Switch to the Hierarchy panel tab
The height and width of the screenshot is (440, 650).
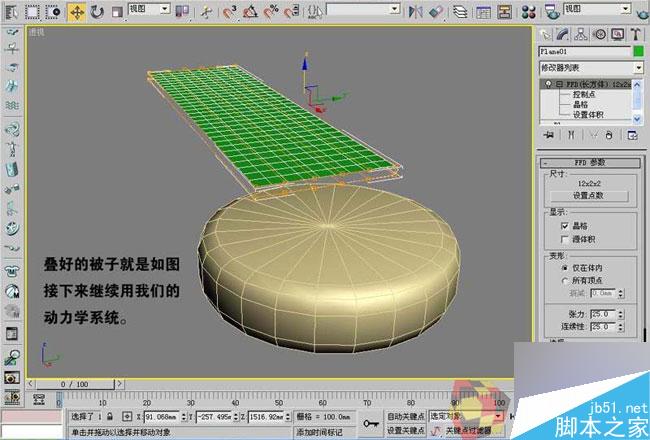(x=581, y=34)
